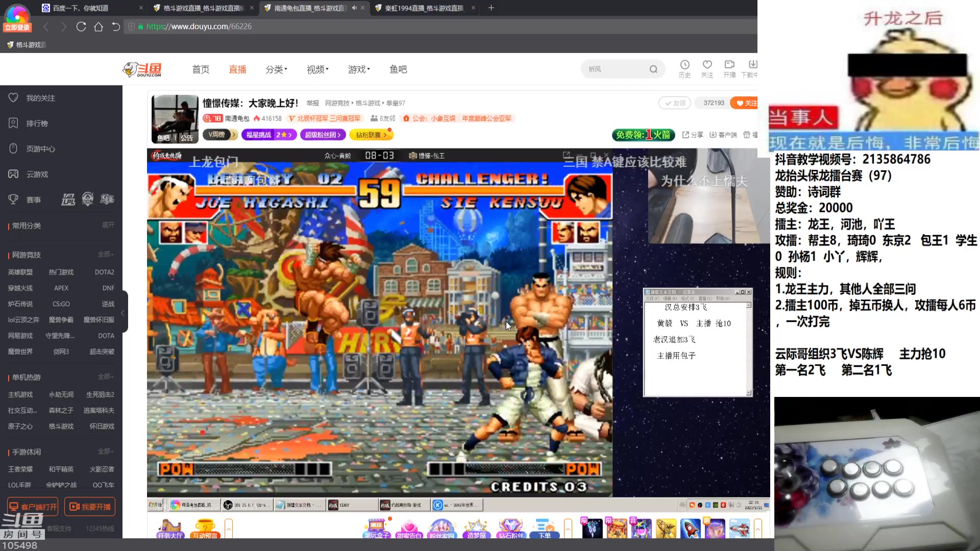Click the browser back arrow

46,27
